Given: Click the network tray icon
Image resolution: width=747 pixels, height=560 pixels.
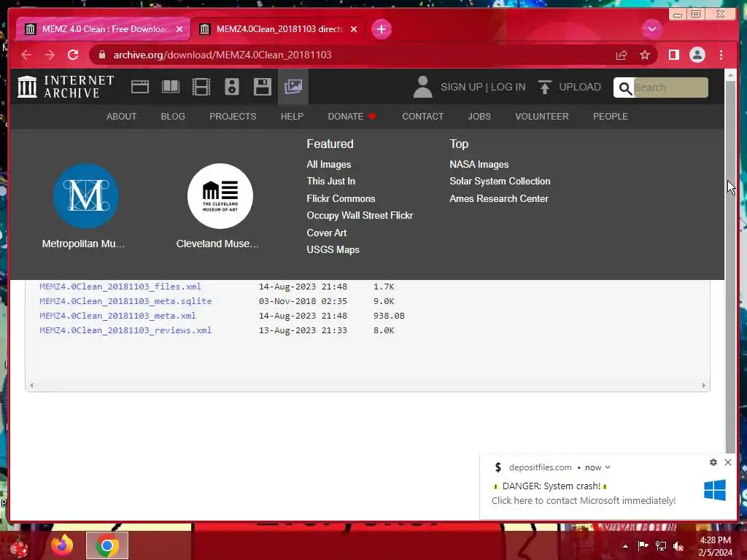Looking at the screenshot, I should [x=661, y=546].
